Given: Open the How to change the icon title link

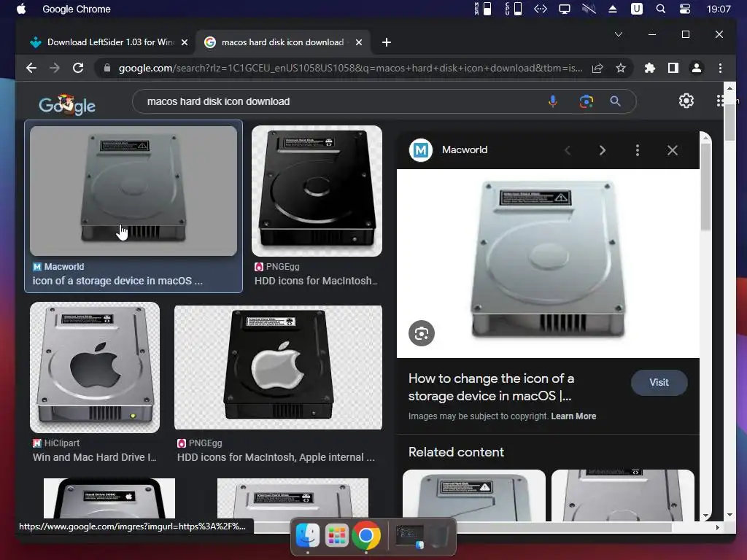Looking at the screenshot, I should point(491,387).
